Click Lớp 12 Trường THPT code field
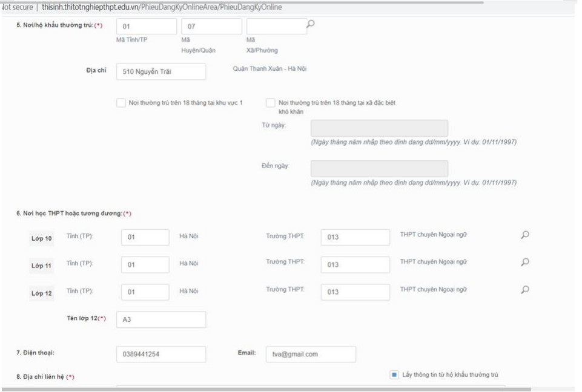This screenshot has width=582, height=392. click(355, 292)
